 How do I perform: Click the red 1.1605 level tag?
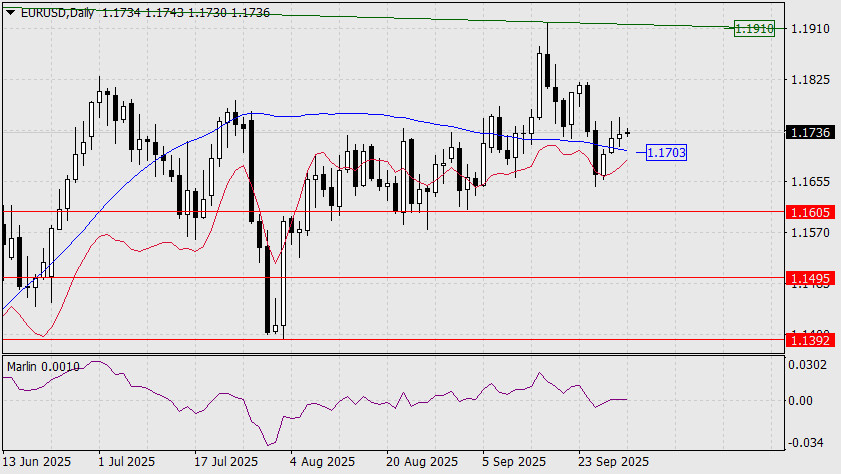pos(808,213)
